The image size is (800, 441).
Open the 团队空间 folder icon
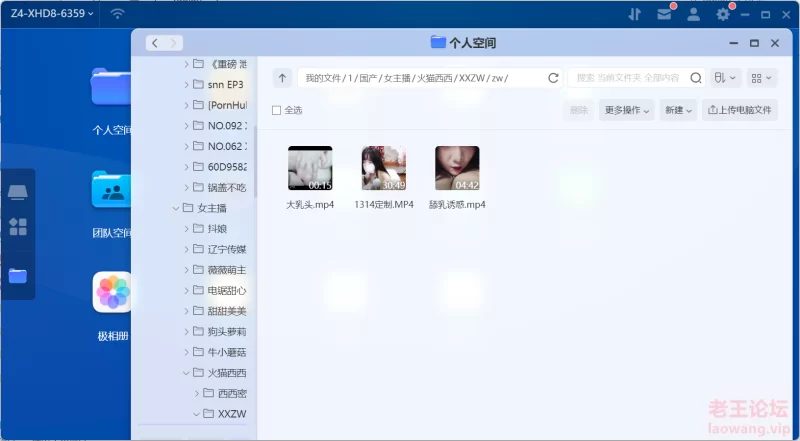pos(112,189)
